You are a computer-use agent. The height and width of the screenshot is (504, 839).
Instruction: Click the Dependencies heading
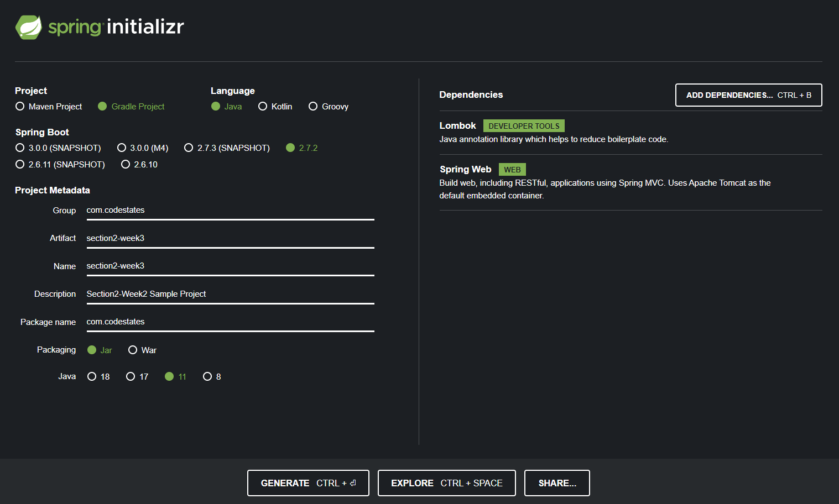(x=471, y=95)
